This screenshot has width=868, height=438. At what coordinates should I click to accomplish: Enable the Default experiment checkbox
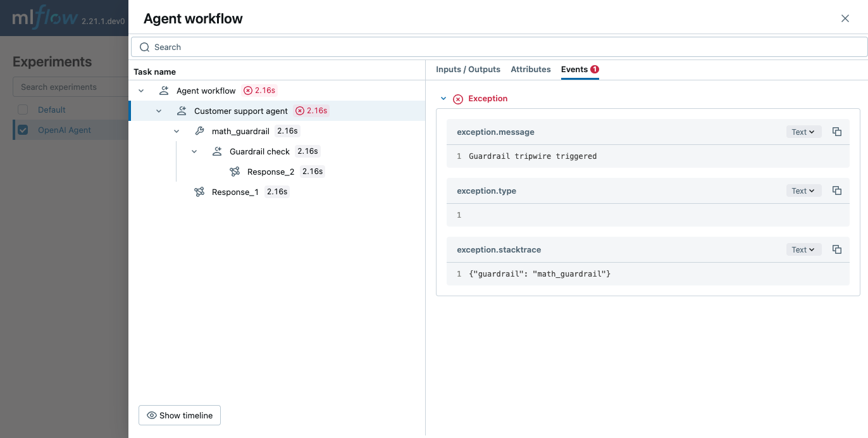point(23,109)
